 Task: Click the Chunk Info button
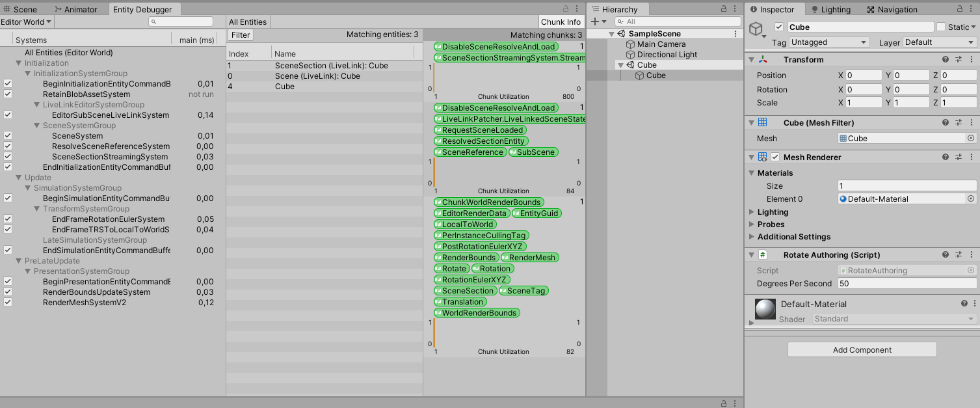coord(561,21)
